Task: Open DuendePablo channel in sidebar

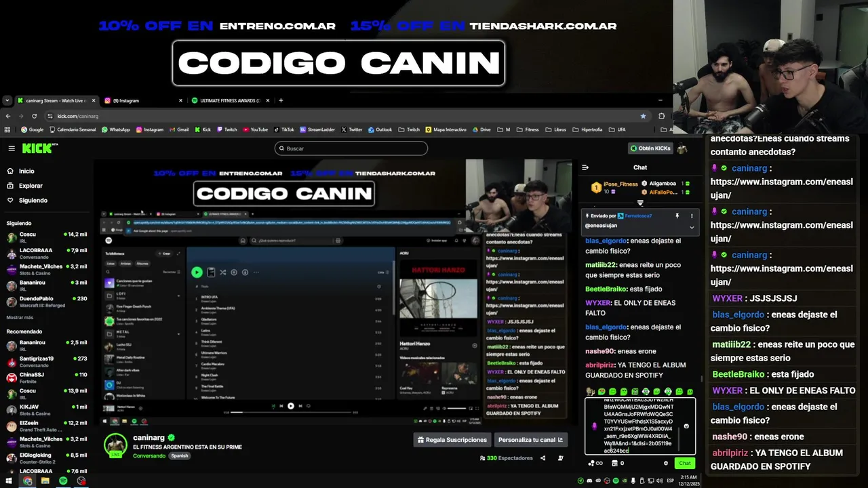Action: (46, 301)
